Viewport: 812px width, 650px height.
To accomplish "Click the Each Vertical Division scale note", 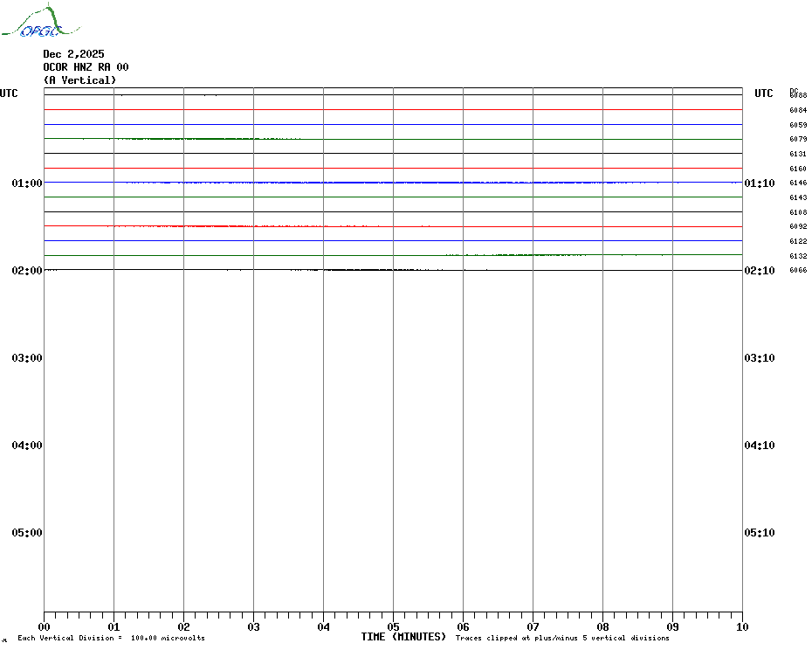I will pos(111,638).
